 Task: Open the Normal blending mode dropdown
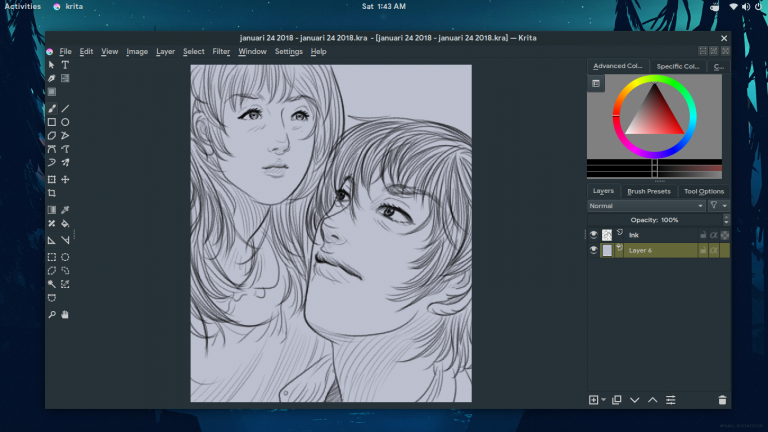(x=646, y=206)
